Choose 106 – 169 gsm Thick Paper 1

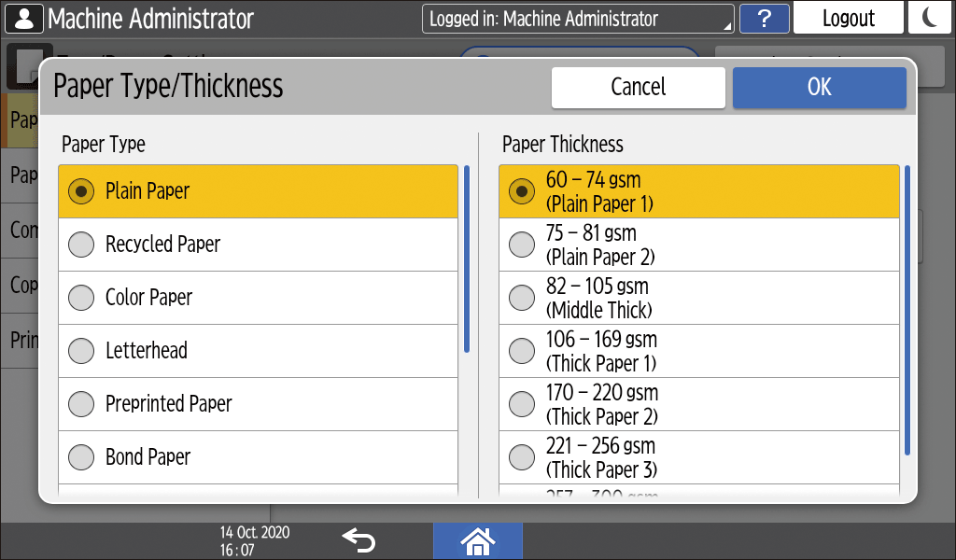pos(522,351)
